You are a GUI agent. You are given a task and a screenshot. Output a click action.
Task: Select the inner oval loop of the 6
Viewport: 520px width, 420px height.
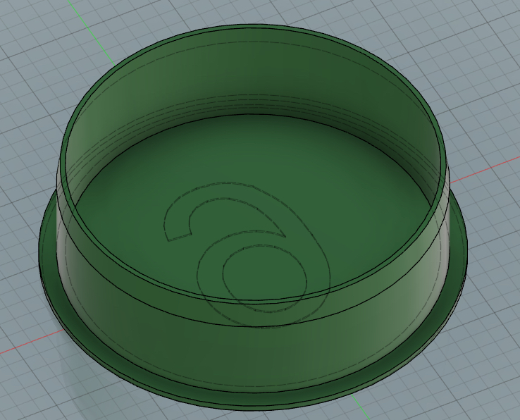[x=265, y=278]
